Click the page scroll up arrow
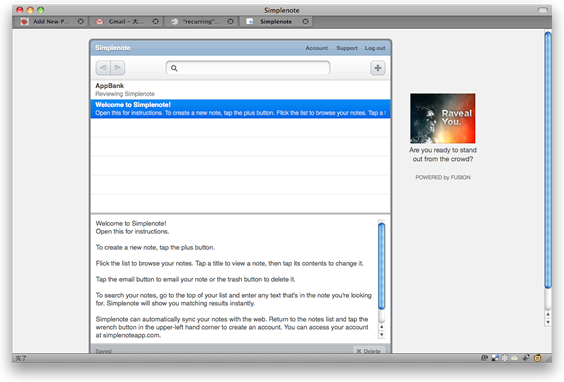The image size is (564, 382). pos(548,314)
